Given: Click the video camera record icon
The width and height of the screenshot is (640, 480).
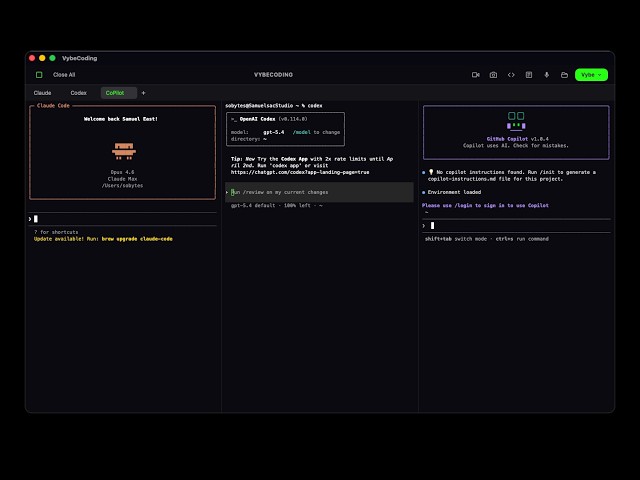Looking at the screenshot, I should point(476,75).
